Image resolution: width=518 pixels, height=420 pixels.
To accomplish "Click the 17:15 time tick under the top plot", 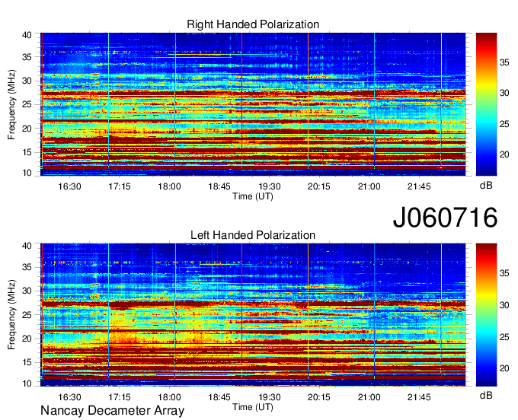I will click(120, 186).
